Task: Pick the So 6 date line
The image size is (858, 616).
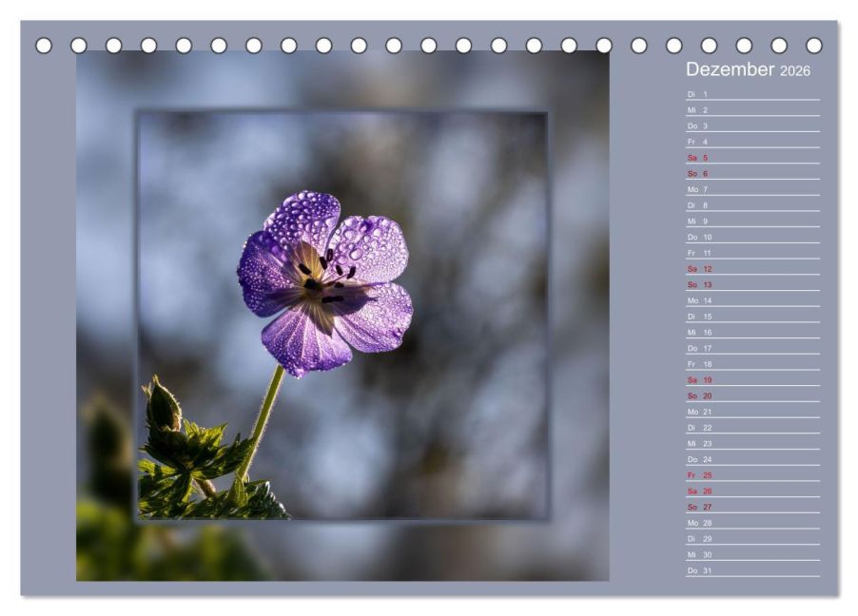Action: click(x=751, y=174)
